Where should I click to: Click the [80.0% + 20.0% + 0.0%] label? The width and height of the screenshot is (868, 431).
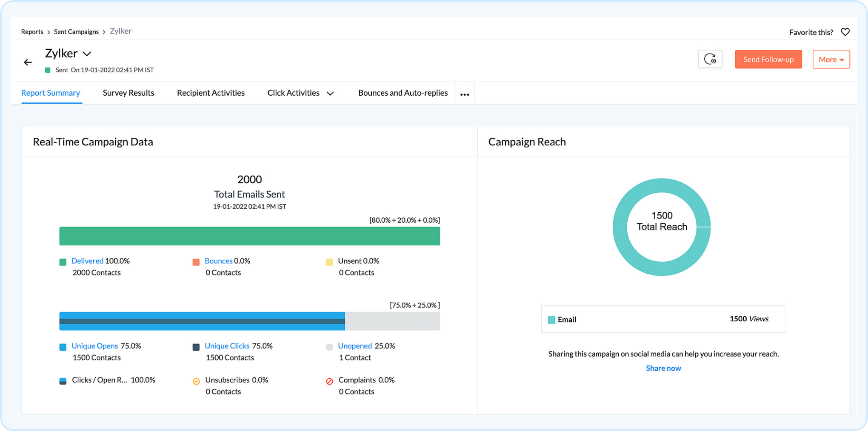point(405,220)
